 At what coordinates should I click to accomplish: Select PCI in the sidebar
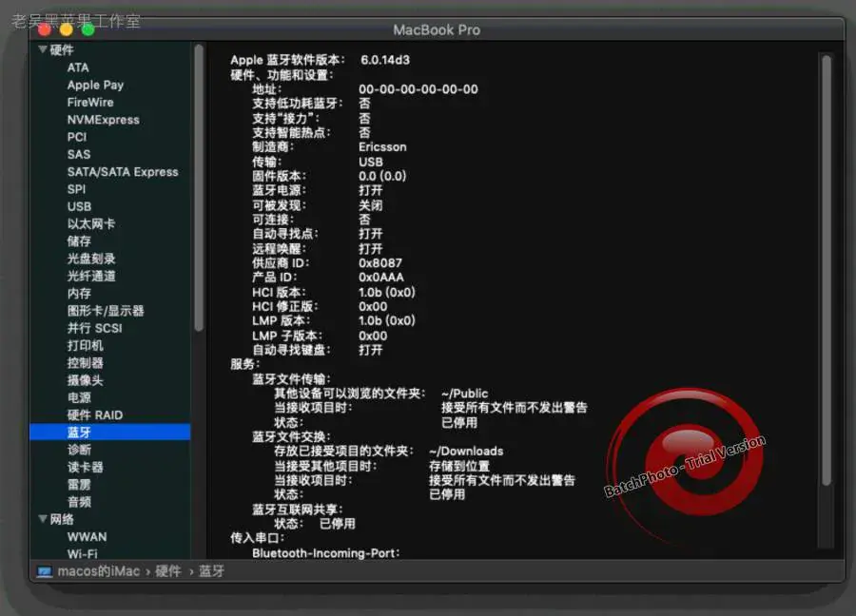[x=77, y=137]
